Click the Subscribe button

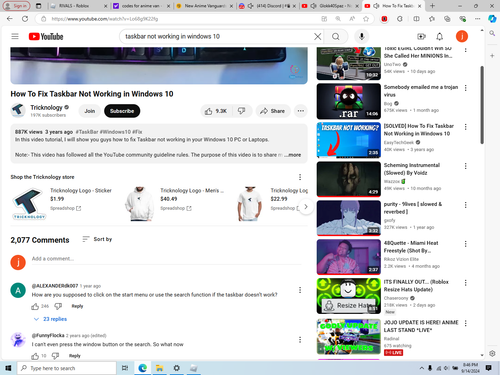pos(122,111)
